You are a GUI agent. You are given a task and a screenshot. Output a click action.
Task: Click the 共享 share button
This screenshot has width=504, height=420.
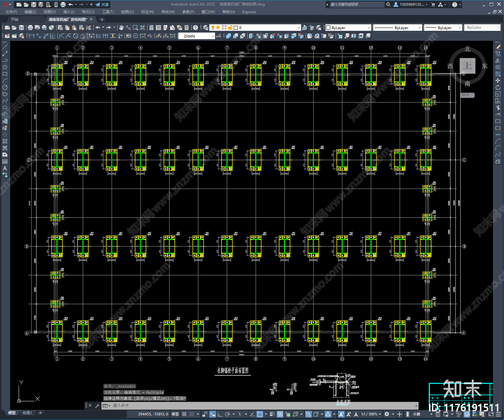(x=102, y=4)
